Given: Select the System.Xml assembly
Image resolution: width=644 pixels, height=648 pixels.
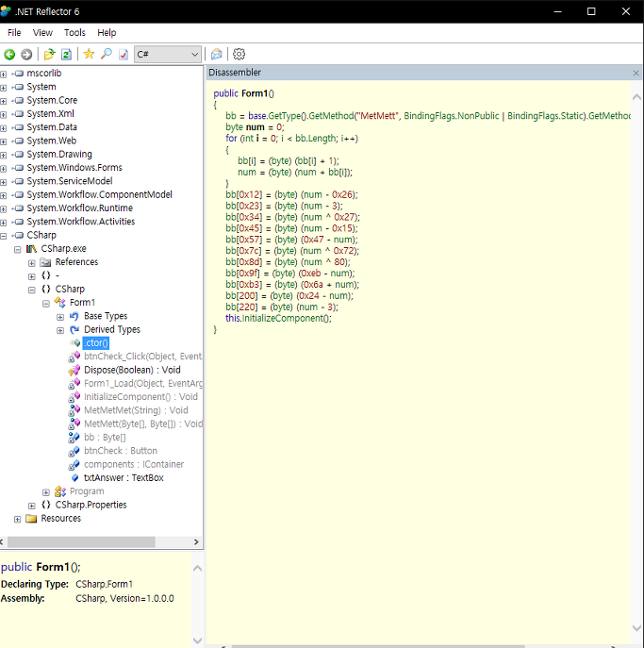Looking at the screenshot, I should [50, 113].
